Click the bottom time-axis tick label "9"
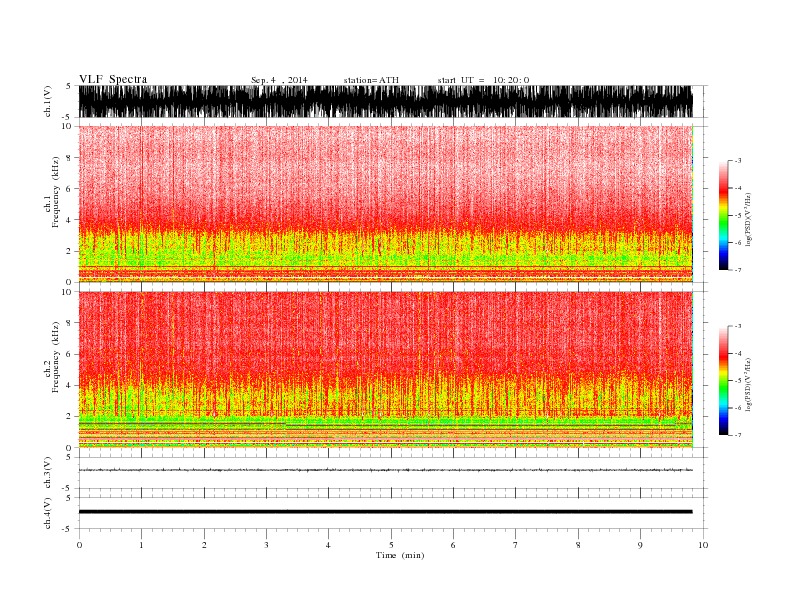Screen dimensions: 792x612 (x=640, y=545)
